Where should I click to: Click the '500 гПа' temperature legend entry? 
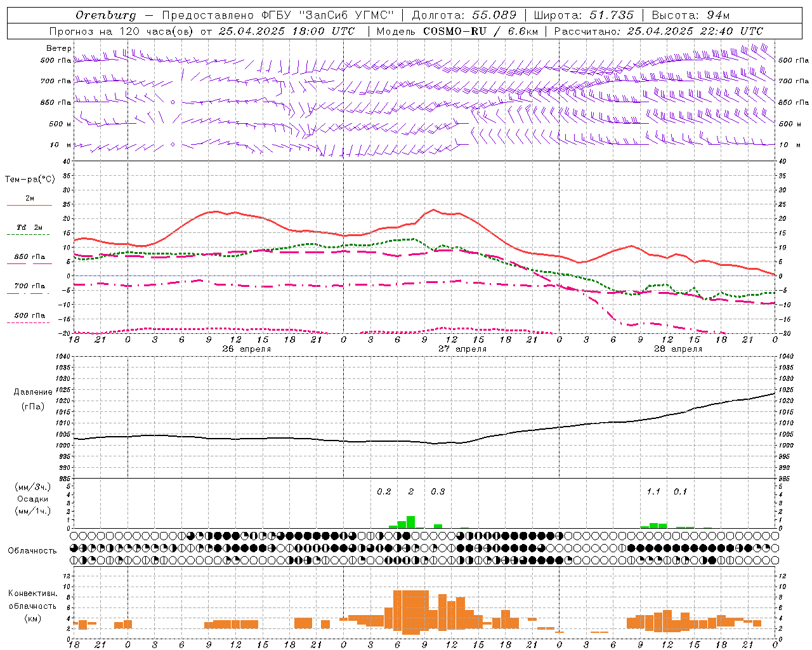pyautogui.click(x=29, y=315)
